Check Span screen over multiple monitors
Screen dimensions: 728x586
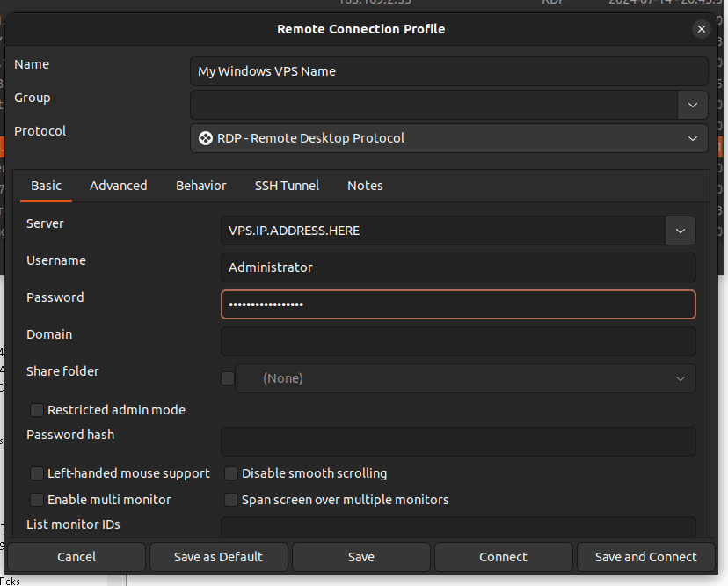point(230,500)
